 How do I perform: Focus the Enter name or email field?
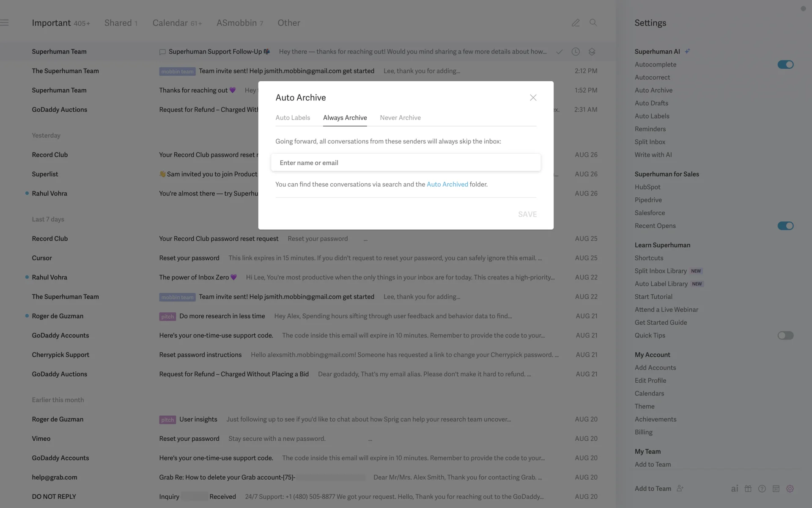coord(405,163)
